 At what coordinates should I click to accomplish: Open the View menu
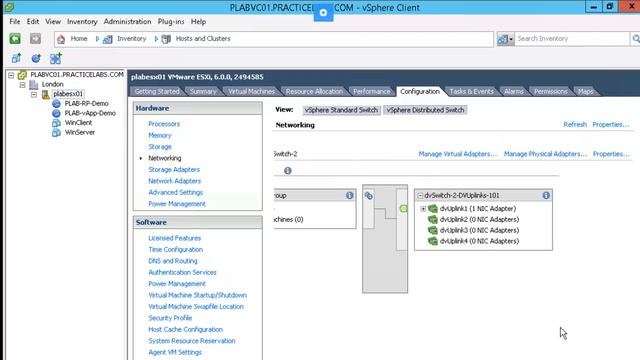(53, 22)
